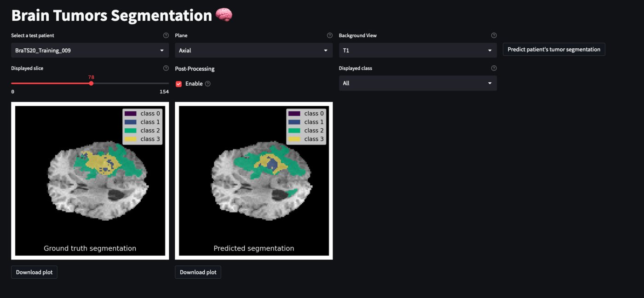
Task: Click the brain emoji in the title
Action: 224,15
